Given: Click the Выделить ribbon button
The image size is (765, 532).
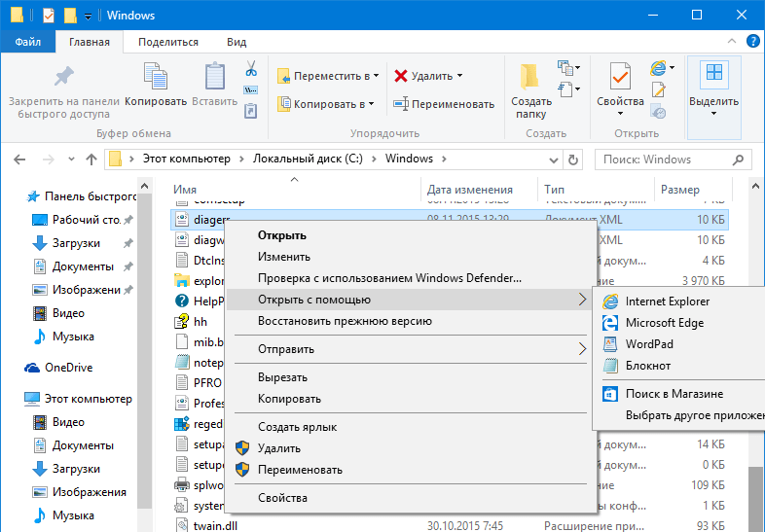Looking at the screenshot, I should pyautogui.click(x=713, y=89).
